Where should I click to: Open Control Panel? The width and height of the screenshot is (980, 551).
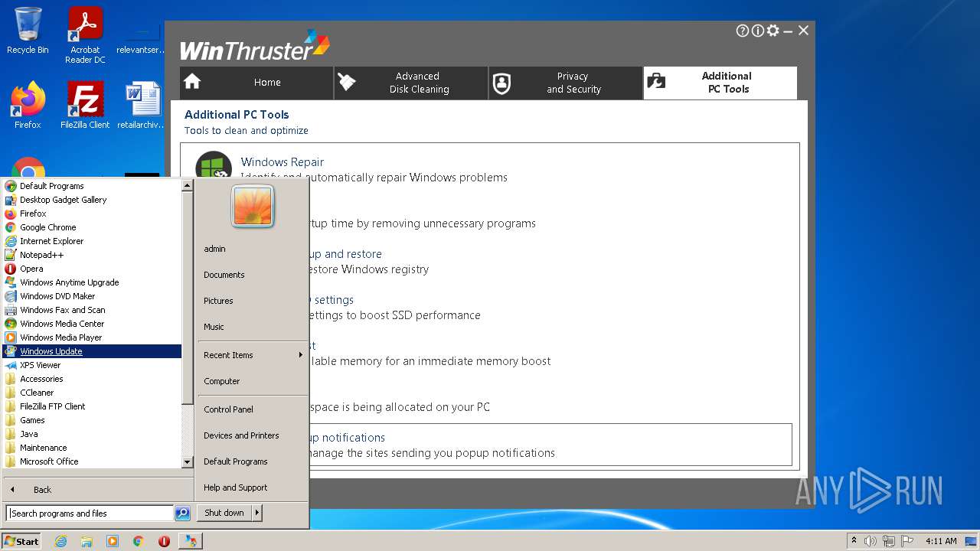tap(253, 409)
